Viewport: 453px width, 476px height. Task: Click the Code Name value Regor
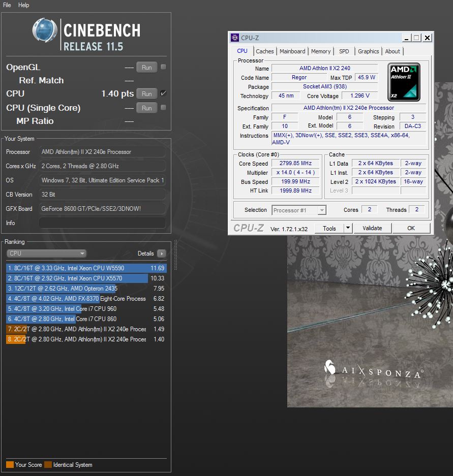tap(299, 77)
